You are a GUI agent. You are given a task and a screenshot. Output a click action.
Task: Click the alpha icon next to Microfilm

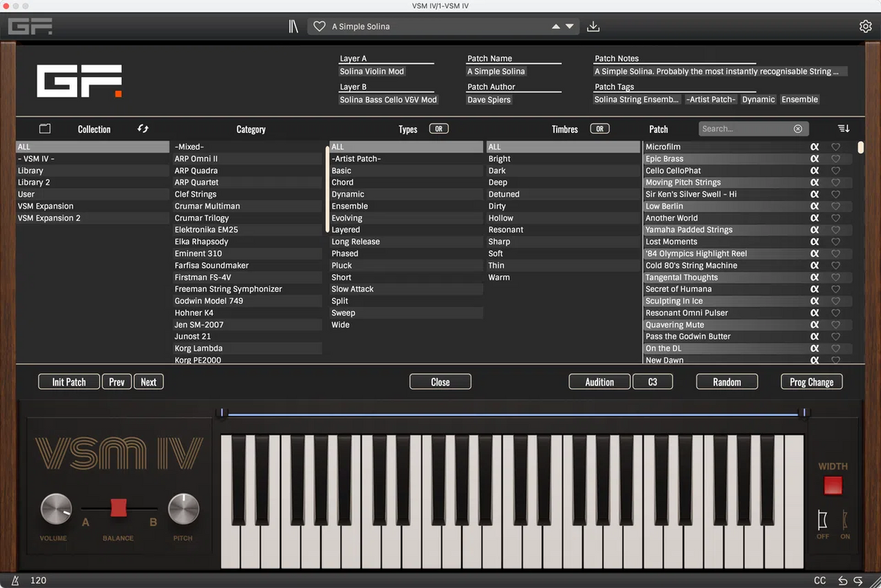[x=815, y=146]
